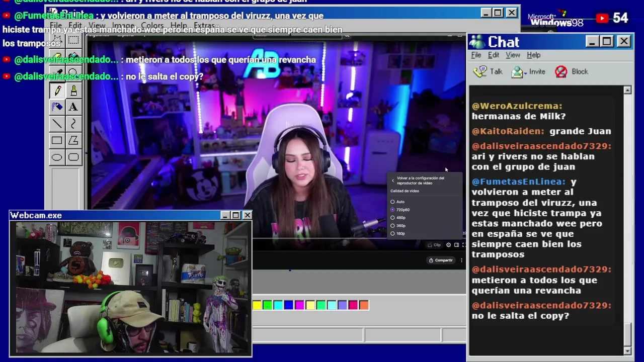Screen dimensions: 644x362
Task: Open three-dot more options beside Compartir
Action: (x=461, y=260)
